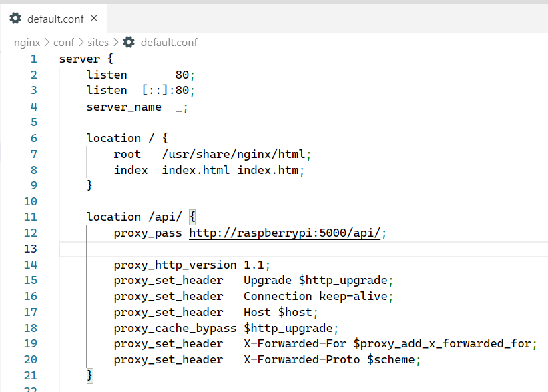Click the server keyword on line 1
548x392 pixels.
(79, 59)
